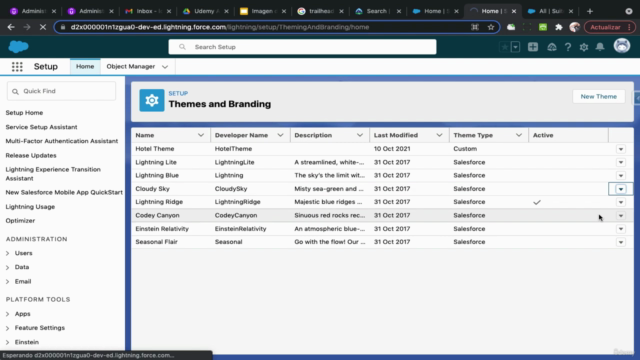Click the browser back arrow

pos(11,27)
